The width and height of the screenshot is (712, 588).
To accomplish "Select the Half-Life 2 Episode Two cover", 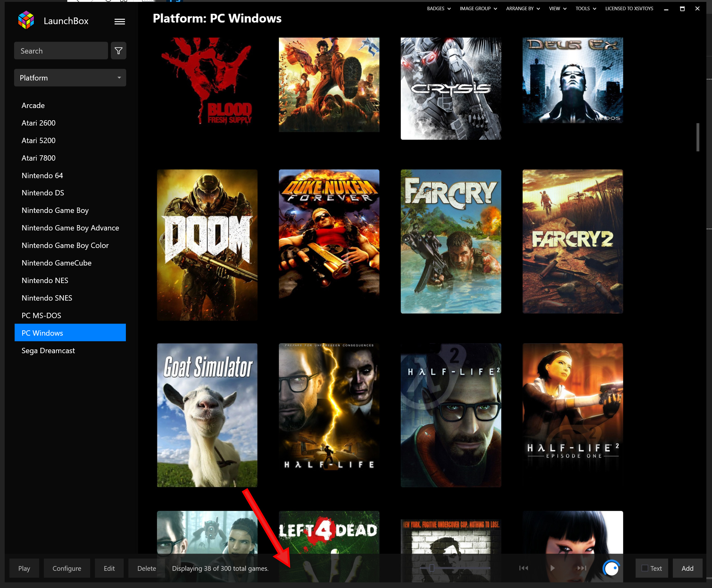I will pos(207,533).
